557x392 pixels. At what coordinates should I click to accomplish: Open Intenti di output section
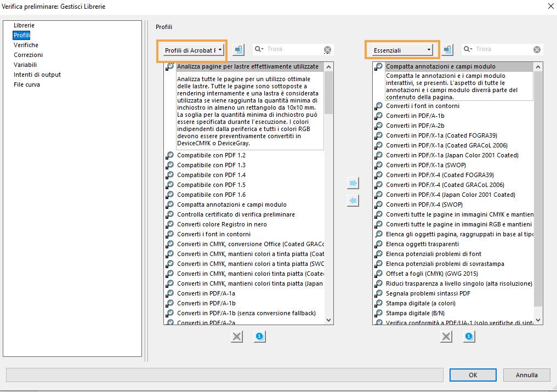click(x=37, y=75)
